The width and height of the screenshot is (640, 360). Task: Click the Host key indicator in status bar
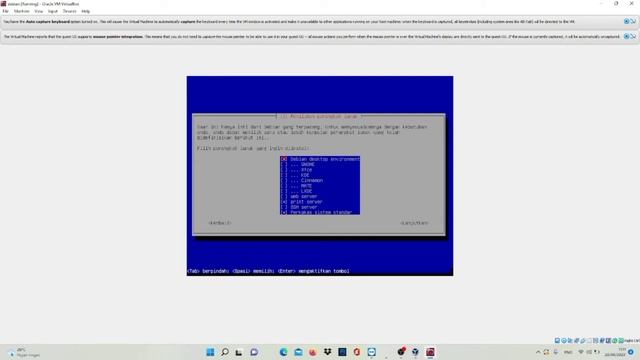(x=632, y=340)
